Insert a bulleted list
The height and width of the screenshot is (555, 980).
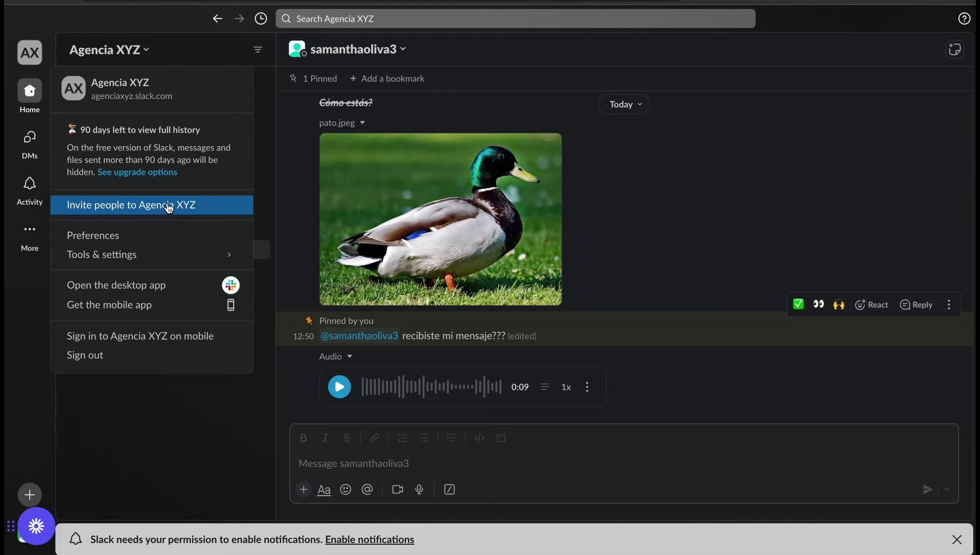[424, 438]
